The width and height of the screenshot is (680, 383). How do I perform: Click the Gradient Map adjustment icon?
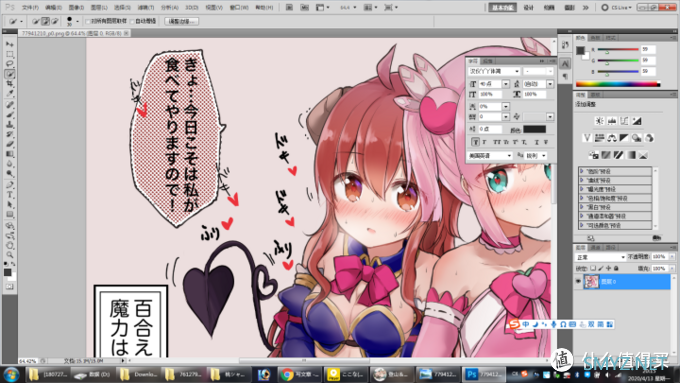(631, 155)
